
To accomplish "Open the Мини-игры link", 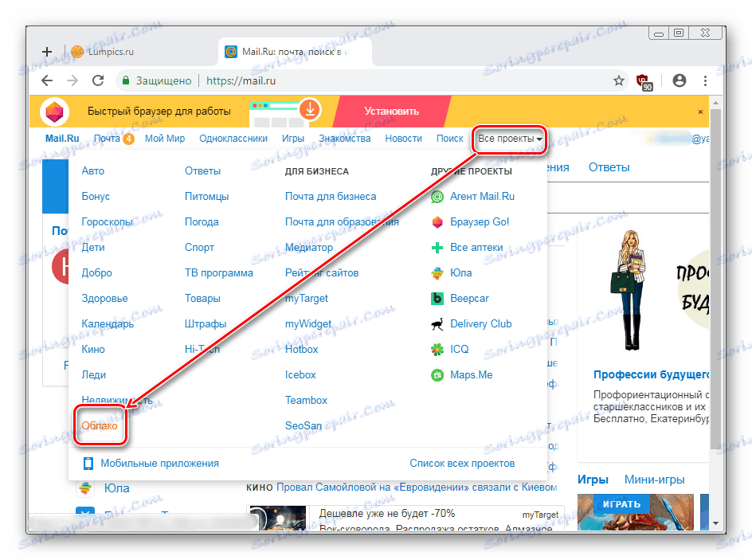I will pyautogui.click(x=654, y=480).
